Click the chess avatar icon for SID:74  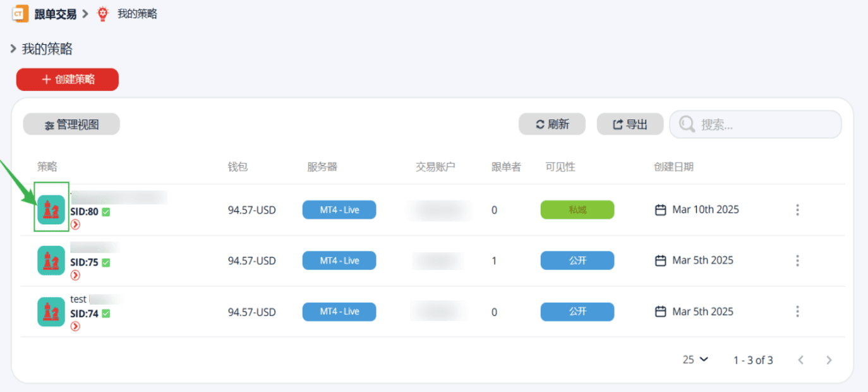[51, 312]
